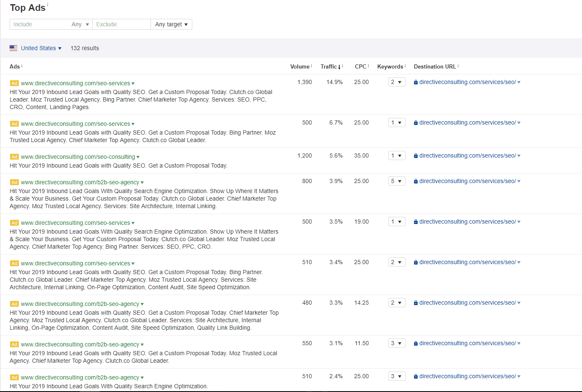The height and width of the screenshot is (392, 582).
Task: Click the Volume column info icon
Action: tap(312, 65)
